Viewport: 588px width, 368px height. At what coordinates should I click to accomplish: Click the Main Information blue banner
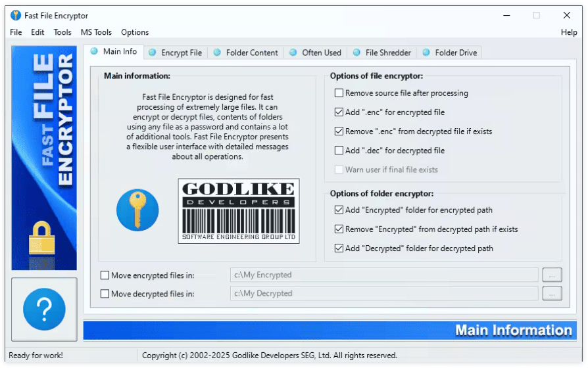pyautogui.click(x=330, y=330)
